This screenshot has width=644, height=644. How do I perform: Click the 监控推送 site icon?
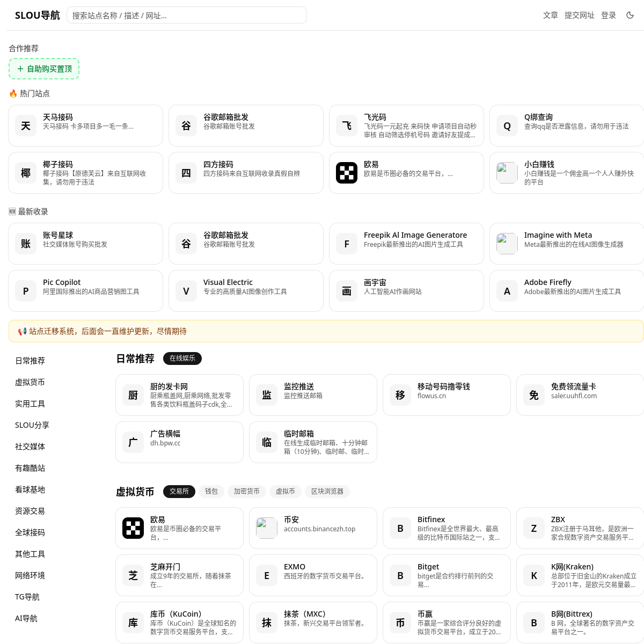click(x=267, y=395)
